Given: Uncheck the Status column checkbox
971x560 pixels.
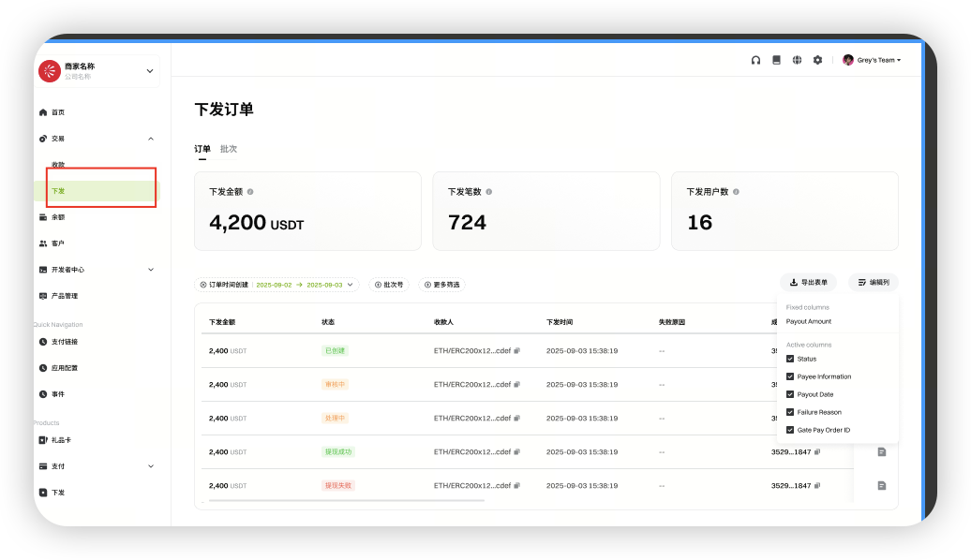Looking at the screenshot, I should click(x=790, y=359).
